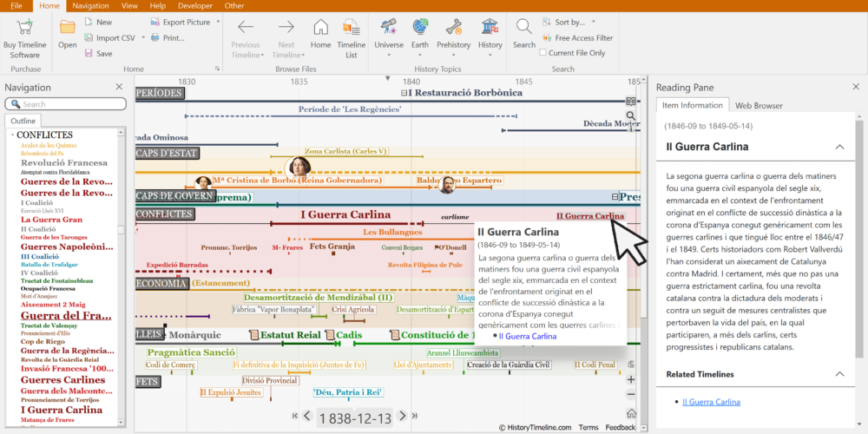The image size is (868, 434).
Task: Open the File menu
Action: tap(16, 6)
